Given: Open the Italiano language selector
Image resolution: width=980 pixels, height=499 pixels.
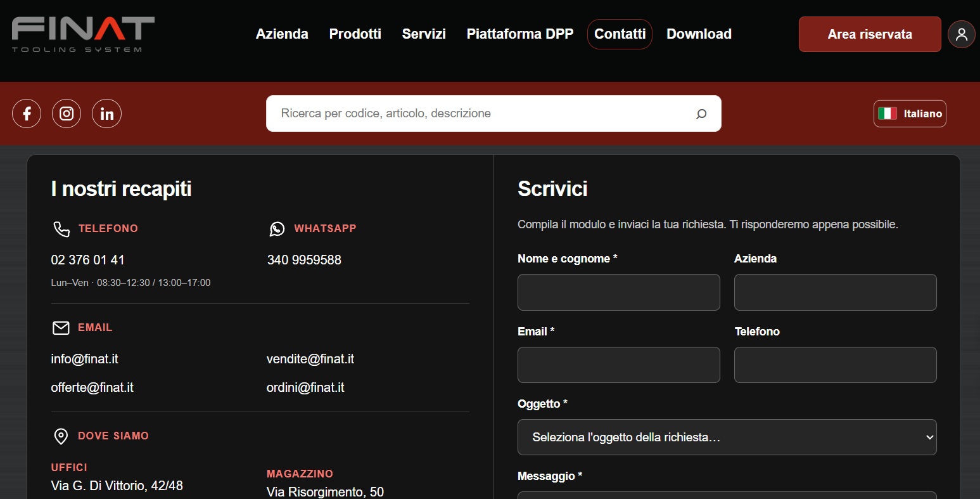Looking at the screenshot, I should click(x=910, y=113).
